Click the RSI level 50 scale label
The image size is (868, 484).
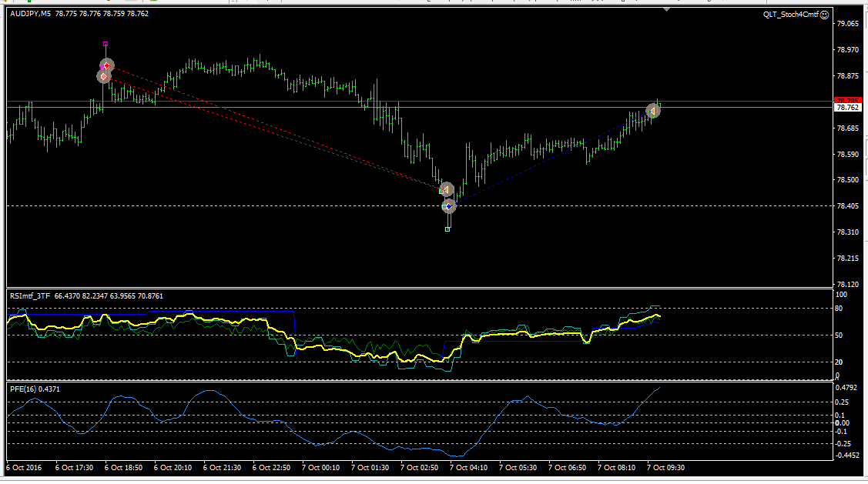(839, 335)
